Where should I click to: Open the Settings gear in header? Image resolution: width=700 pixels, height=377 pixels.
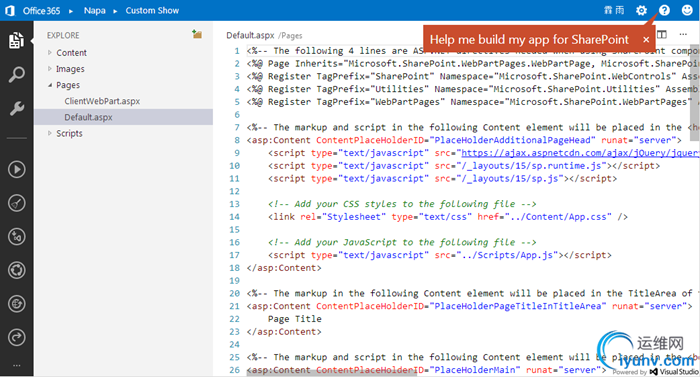click(x=641, y=10)
